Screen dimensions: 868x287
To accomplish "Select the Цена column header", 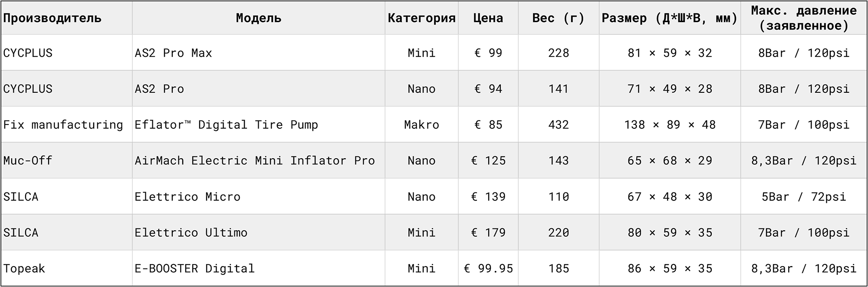I will [x=488, y=18].
